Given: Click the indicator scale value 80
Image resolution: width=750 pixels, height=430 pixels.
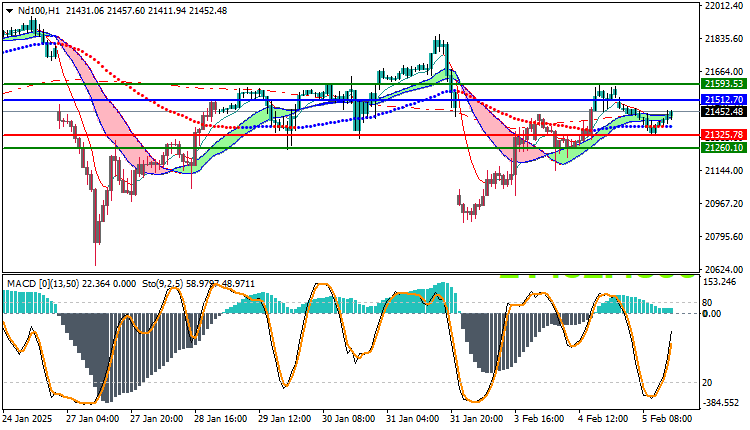Looking at the screenshot, I should point(706,303).
